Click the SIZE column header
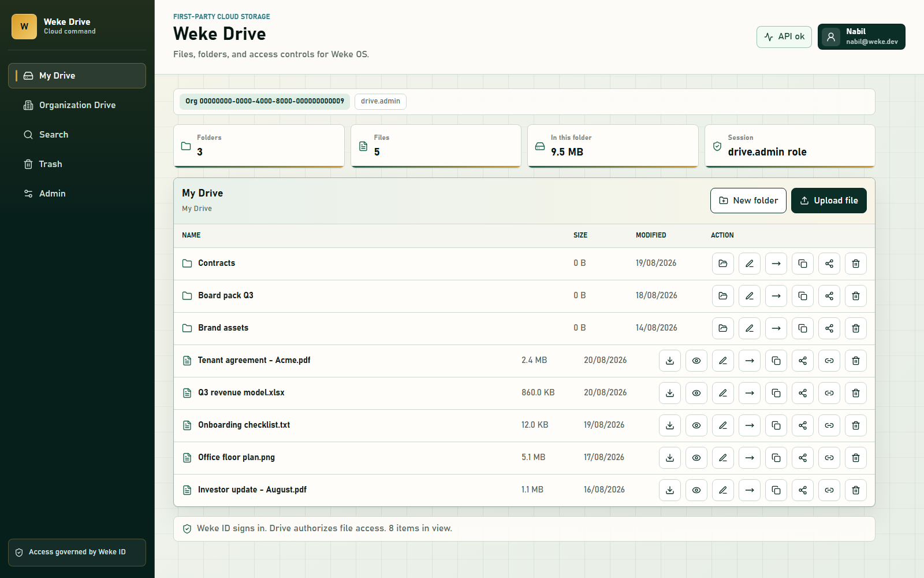The image size is (924, 578). tap(580, 235)
